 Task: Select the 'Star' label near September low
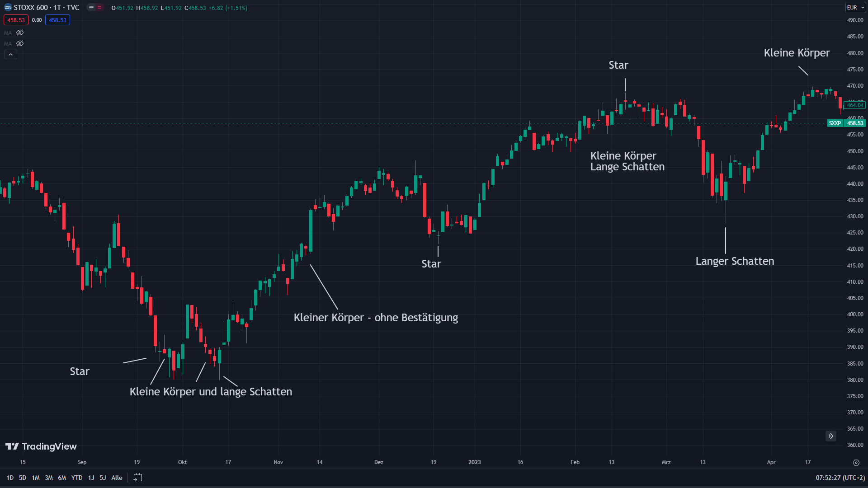click(x=80, y=371)
